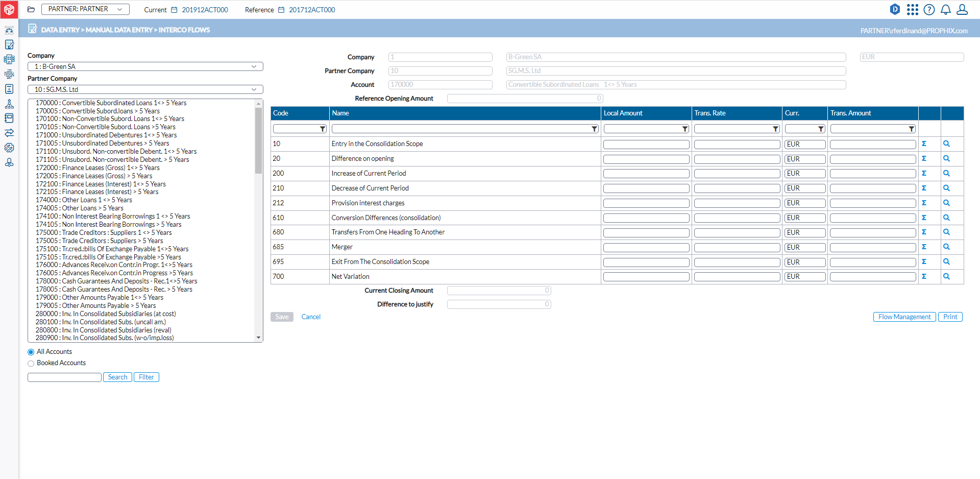Sort by the Name column header

click(465, 113)
